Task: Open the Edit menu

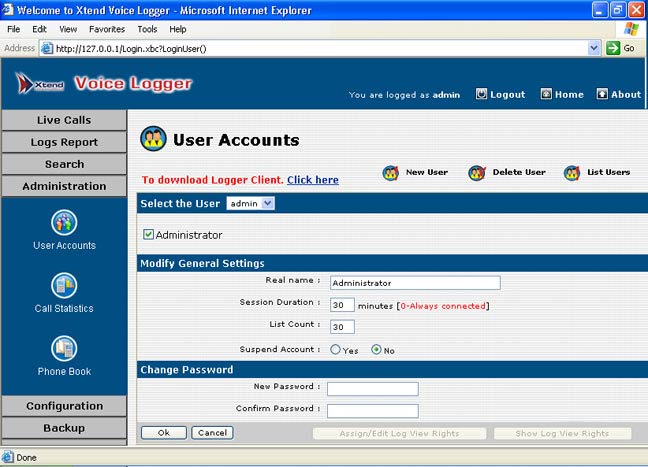Action: [x=39, y=29]
